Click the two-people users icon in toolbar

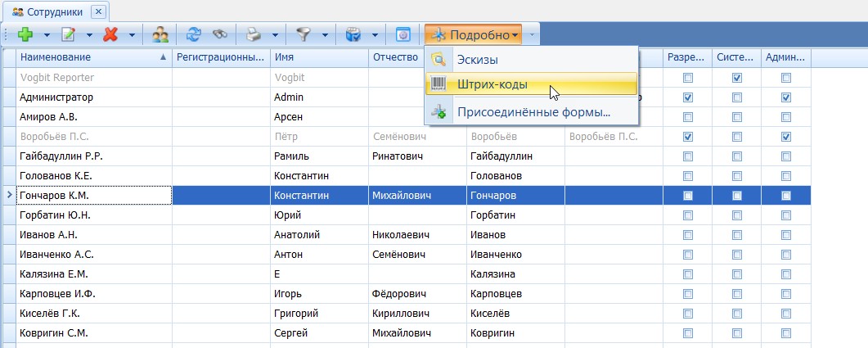160,35
